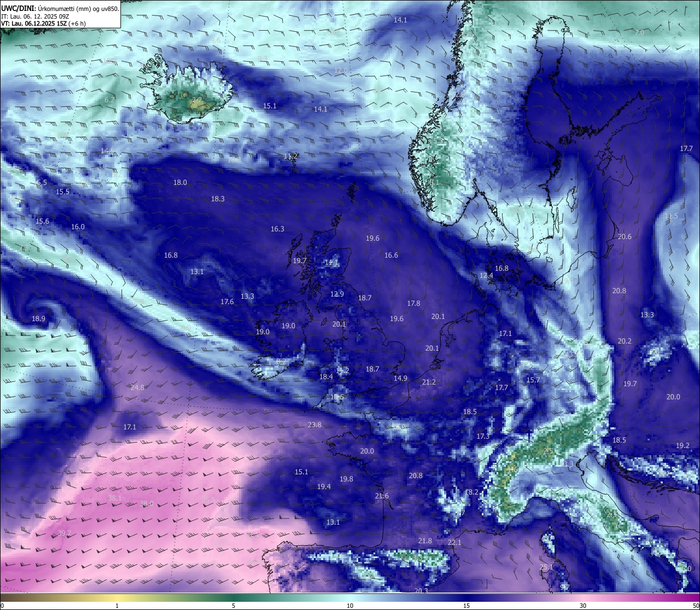Viewport: 700px width, 610px height.
Task: Click the map value '11.5'
Action: (671, 217)
